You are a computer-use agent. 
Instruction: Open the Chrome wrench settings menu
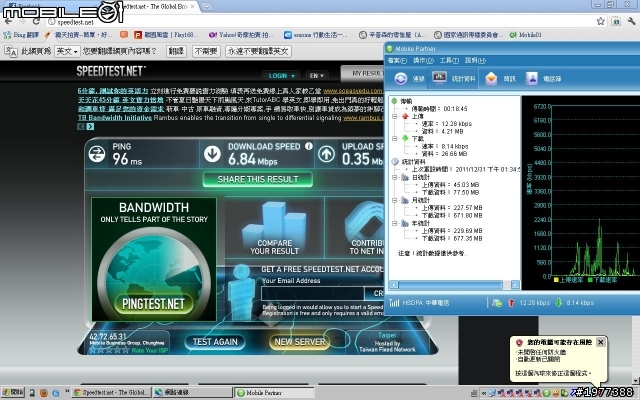point(631,21)
